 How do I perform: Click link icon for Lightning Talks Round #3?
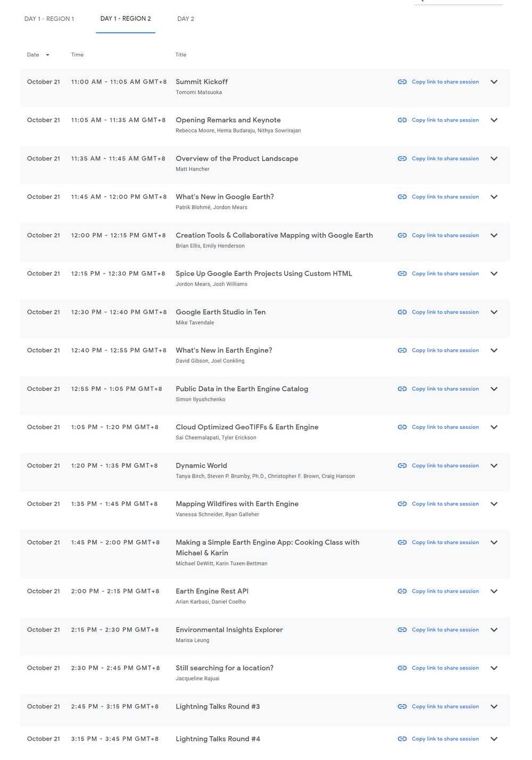click(402, 707)
